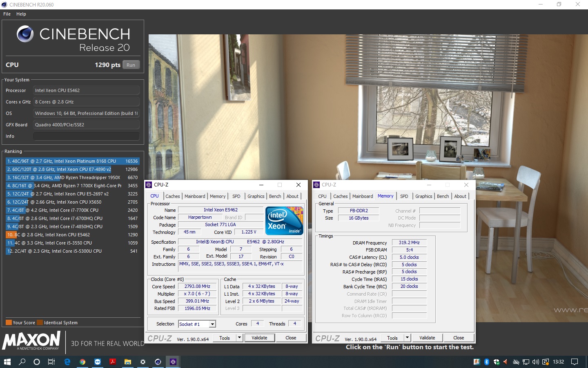The image size is (588, 368).
Task: Open Bench tab in left CPU-Z window
Action: tap(275, 196)
